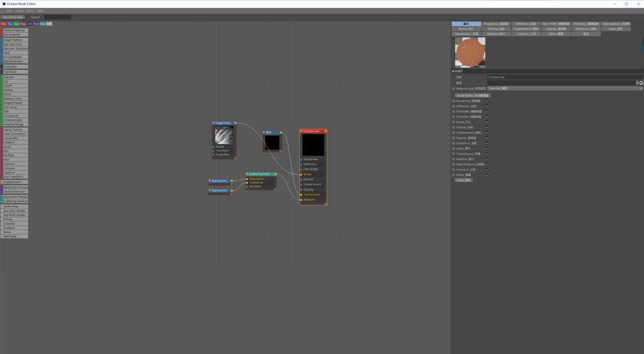The height and width of the screenshot is (354, 644).
Task: Open the Material type Specular dropdown
Action: tap(565, 88)
